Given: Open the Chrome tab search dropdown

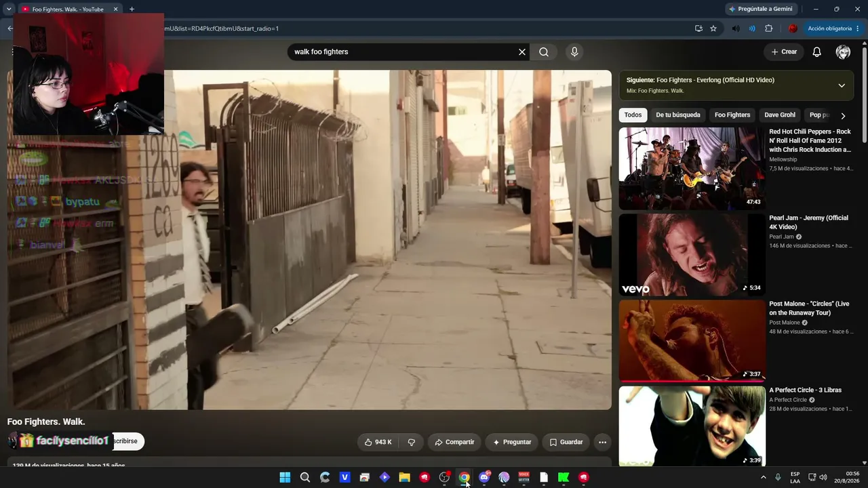Looking at the screenshot, I should click(9, 9).
